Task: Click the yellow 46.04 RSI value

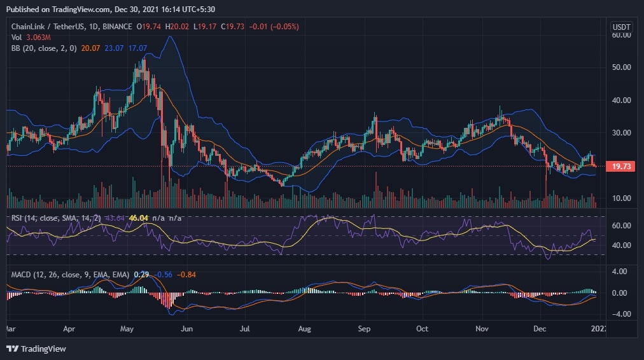Action: click(x=138, y=218)
